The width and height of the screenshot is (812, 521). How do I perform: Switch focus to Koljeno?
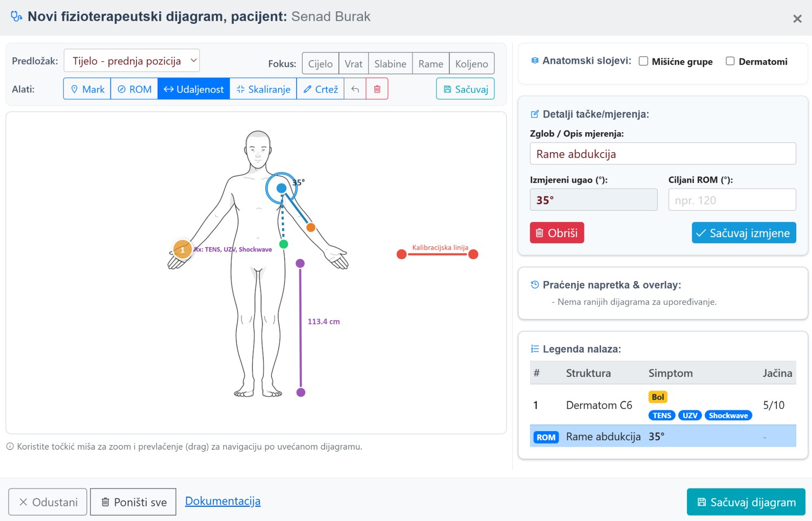tap(472, 63)
